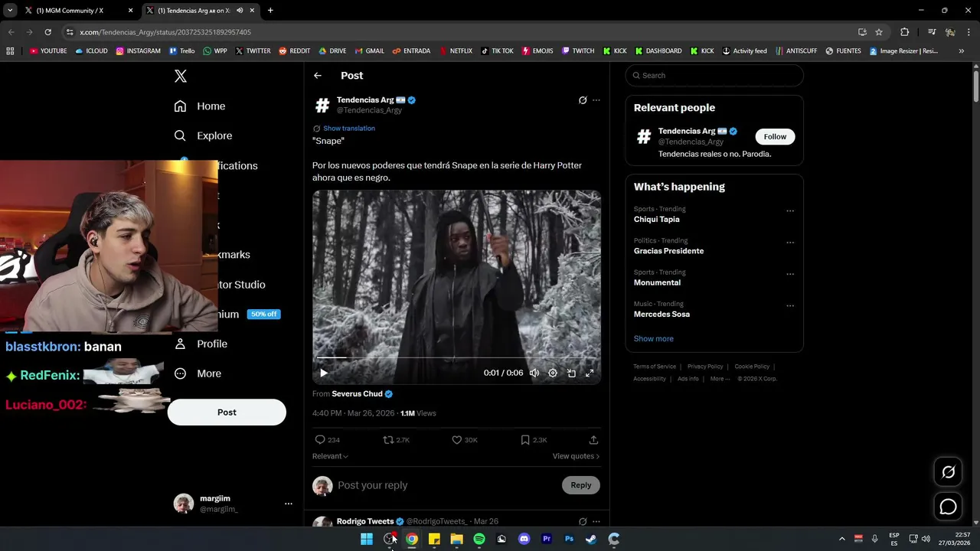Open NETFLIX bookmark

click(x=456, y=51)
